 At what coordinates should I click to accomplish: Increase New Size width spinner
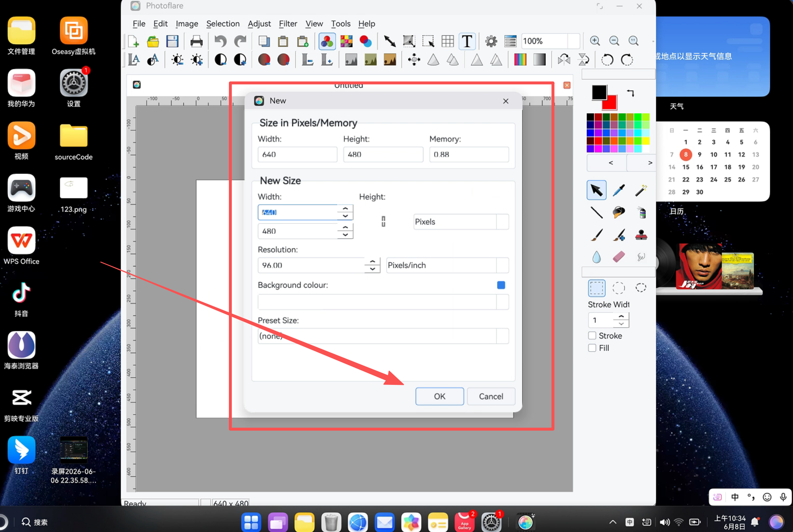pos(345,208)
